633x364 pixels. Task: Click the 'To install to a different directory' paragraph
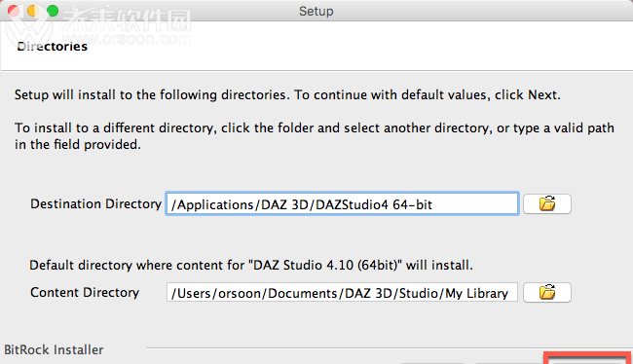pos(315,136)
